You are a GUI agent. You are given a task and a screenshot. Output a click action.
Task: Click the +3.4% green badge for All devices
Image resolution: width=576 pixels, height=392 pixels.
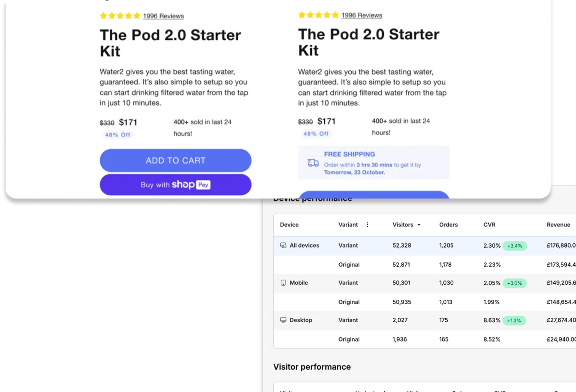pos(515,246)
